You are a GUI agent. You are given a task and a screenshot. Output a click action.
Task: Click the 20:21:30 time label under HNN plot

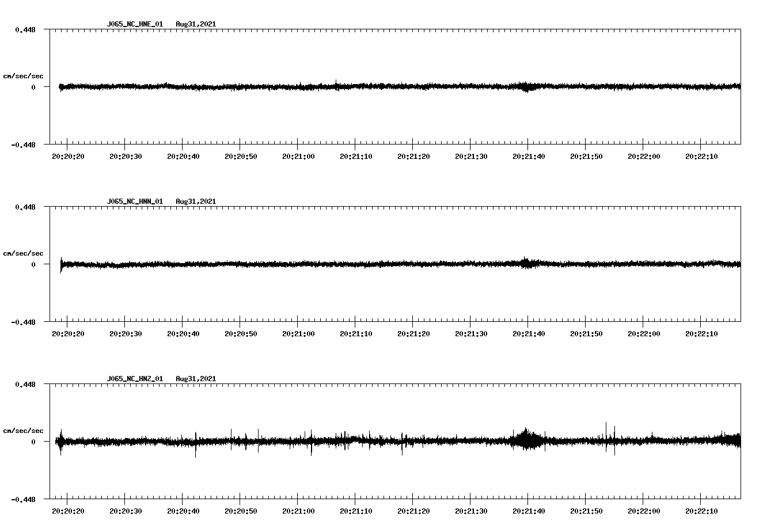471,334
